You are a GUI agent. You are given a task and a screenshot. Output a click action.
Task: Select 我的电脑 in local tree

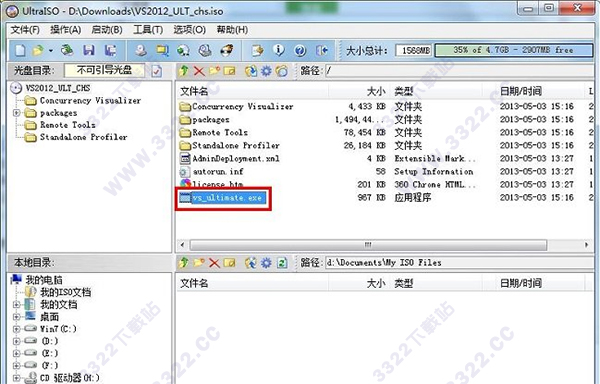(x=44, y=280)
